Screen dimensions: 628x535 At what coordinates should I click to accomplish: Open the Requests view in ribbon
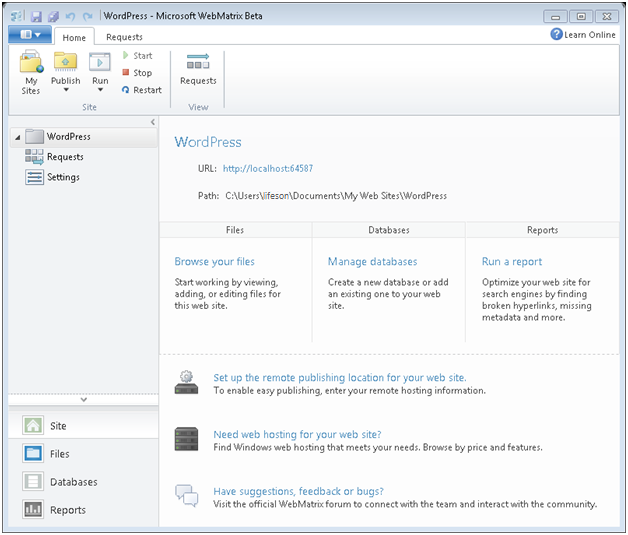198,69
